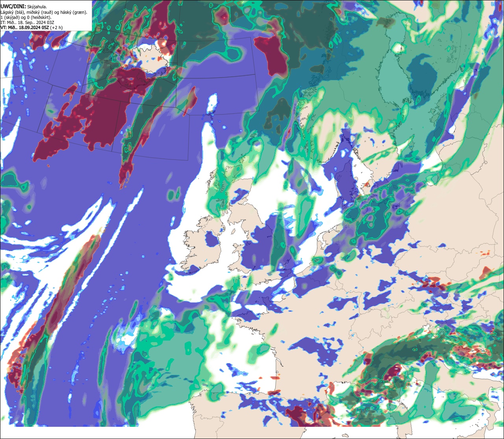Click the "UWC/DINI: Skýjahula." title text
The width and height of the screenshot is (504, 439).
[24, 6]
